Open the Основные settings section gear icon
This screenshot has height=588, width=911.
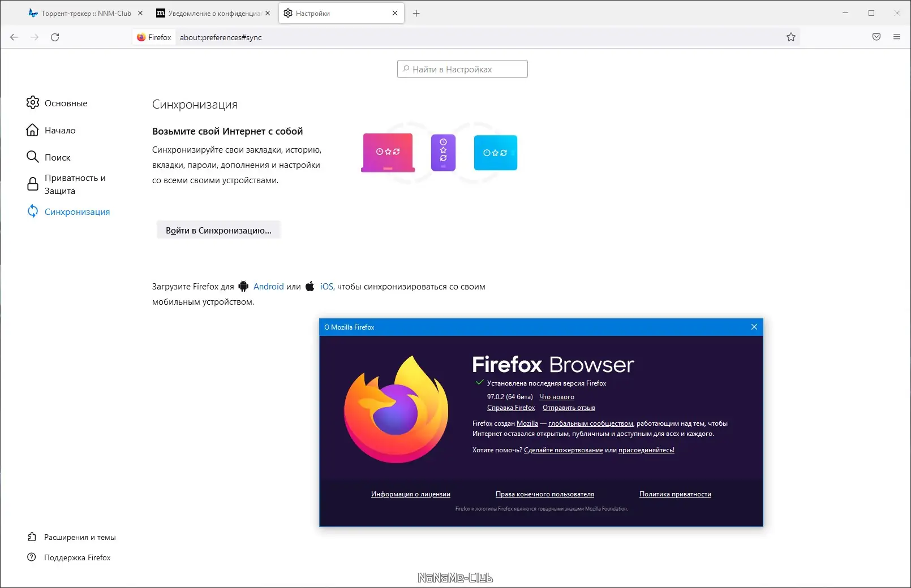pyautogui.click(x=33, y=103)
